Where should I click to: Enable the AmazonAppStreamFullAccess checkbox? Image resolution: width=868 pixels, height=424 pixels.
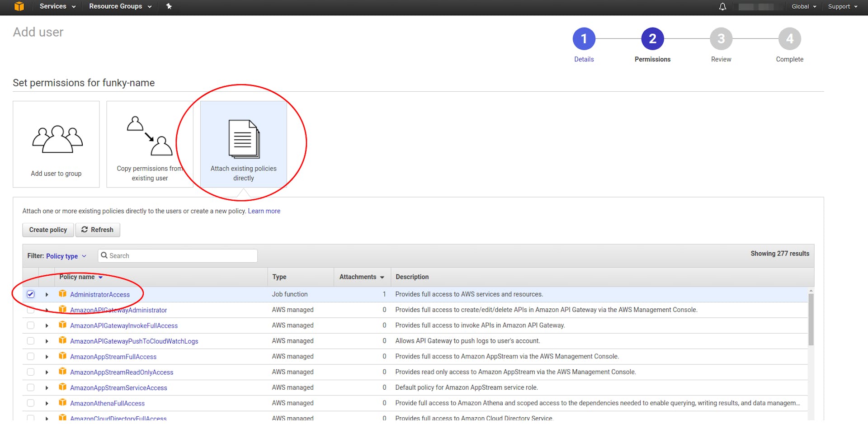[x=31, y=357]
